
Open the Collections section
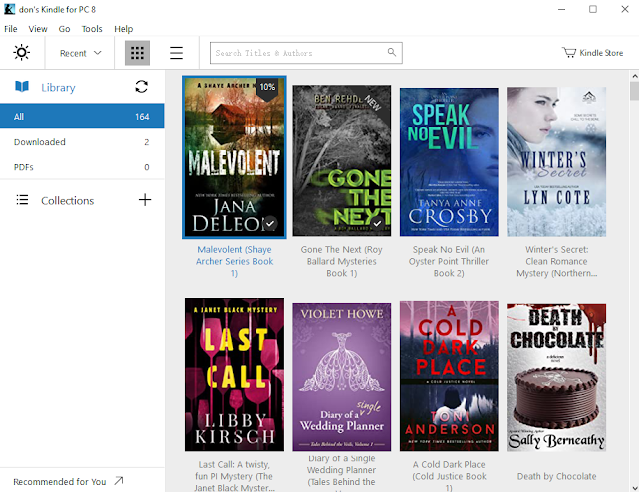(68, 201)
